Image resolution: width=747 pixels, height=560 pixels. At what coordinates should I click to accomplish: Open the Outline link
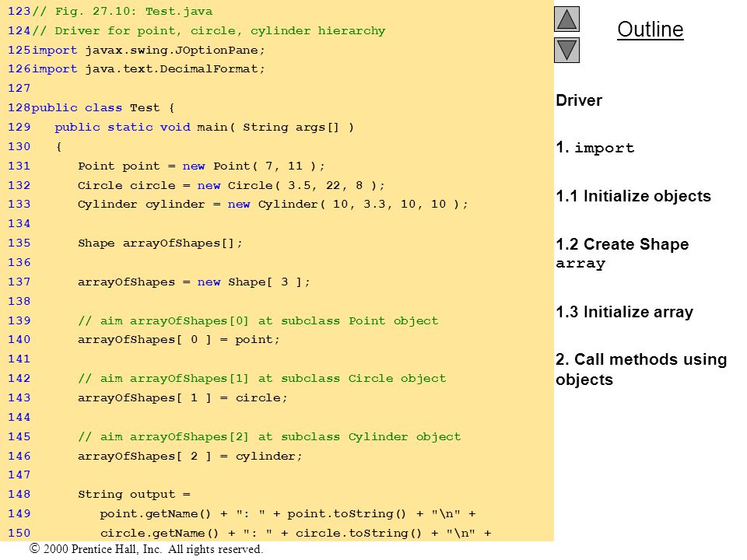(651, 30)
